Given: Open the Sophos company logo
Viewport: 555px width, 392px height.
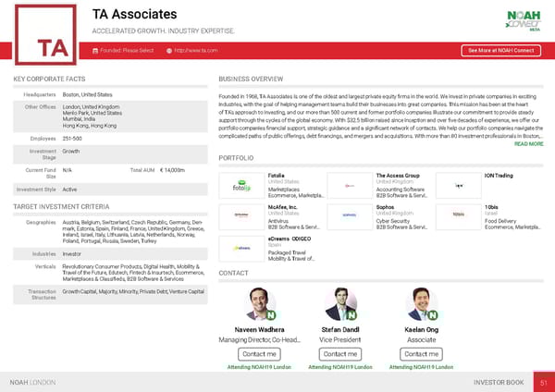Looking at the screenshot, I should point(351,214).
